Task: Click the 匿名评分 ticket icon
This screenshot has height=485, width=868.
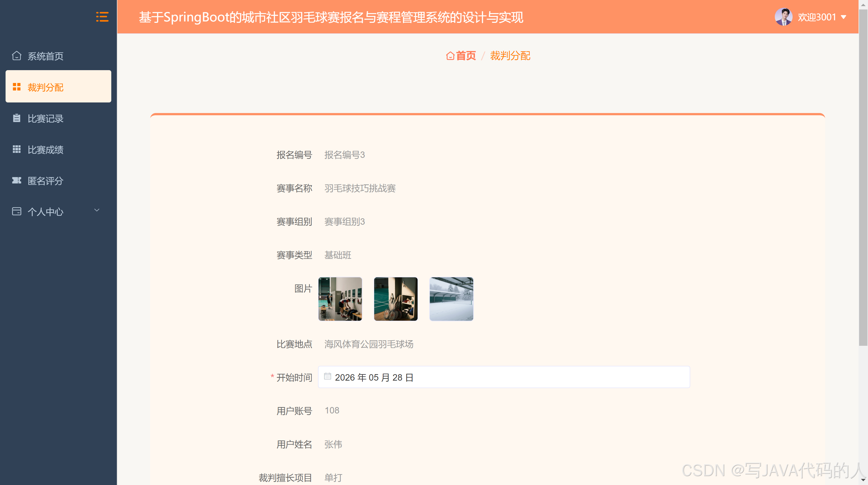Action: (16, 180)
